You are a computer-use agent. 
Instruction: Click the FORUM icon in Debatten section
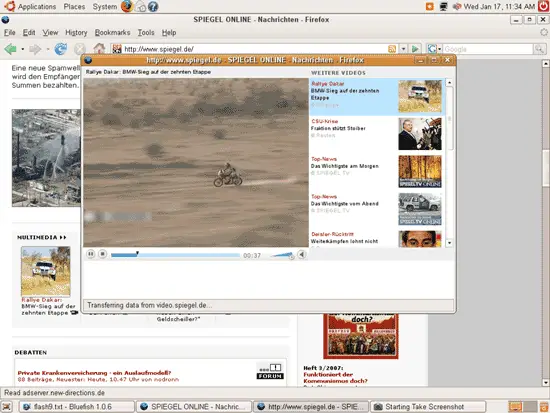click(270, 372)
